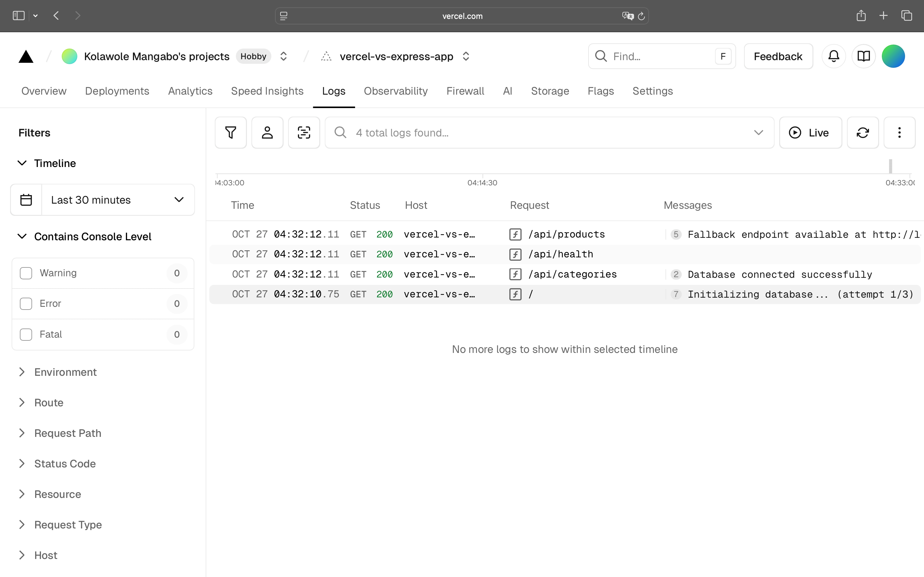
Task: Open the Observability tab
Action: (396, 91)
